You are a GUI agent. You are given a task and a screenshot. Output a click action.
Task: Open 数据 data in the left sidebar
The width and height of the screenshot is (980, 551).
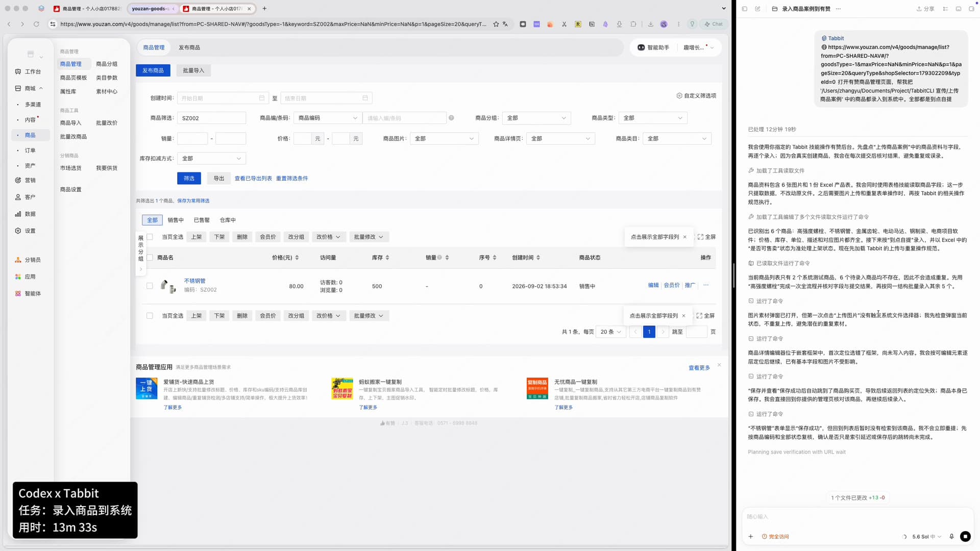pos(26,214)
